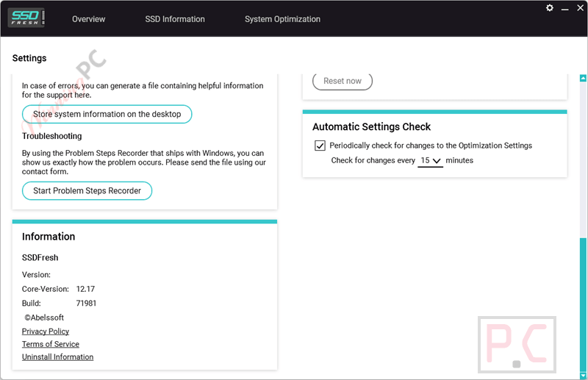Close the SSD Fresh window
This screenshot has height=380, width=588.
[x=580, y=8]
